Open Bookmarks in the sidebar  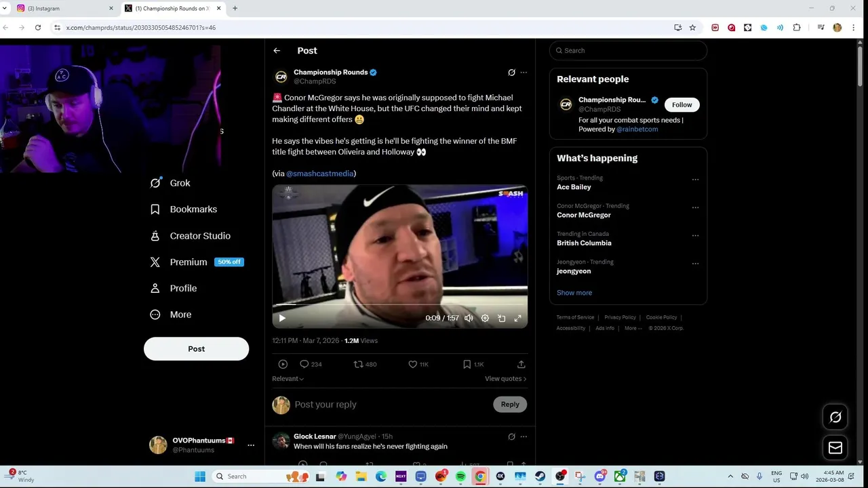click(183, 209)
